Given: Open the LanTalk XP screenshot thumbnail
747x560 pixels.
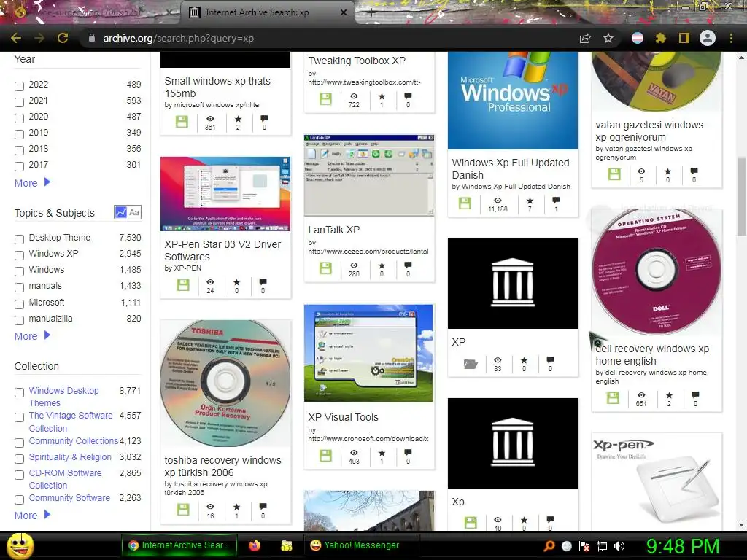Looking at the screenshot, I should tap(369, 175).
